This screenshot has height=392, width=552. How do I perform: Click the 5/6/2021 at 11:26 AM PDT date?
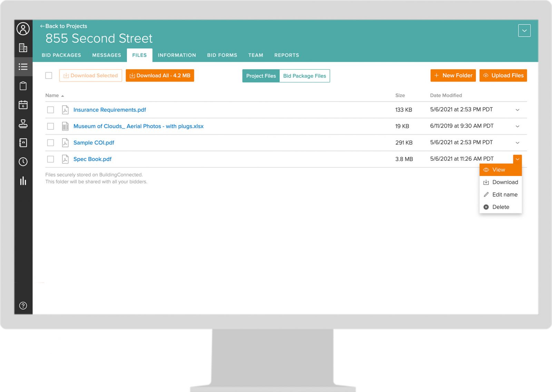point(462,159)
